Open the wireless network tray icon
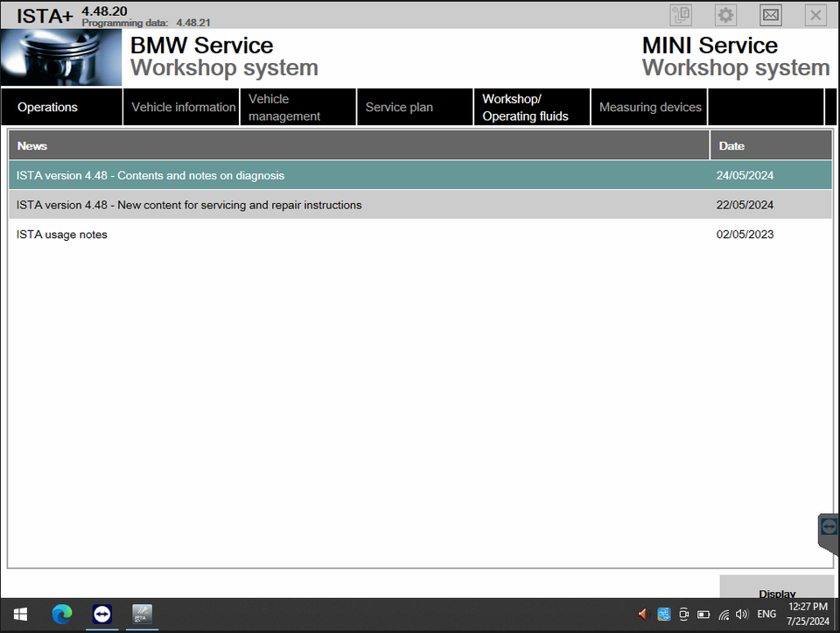This screenshot has width=840, height=633. click(x=724, y=614)
